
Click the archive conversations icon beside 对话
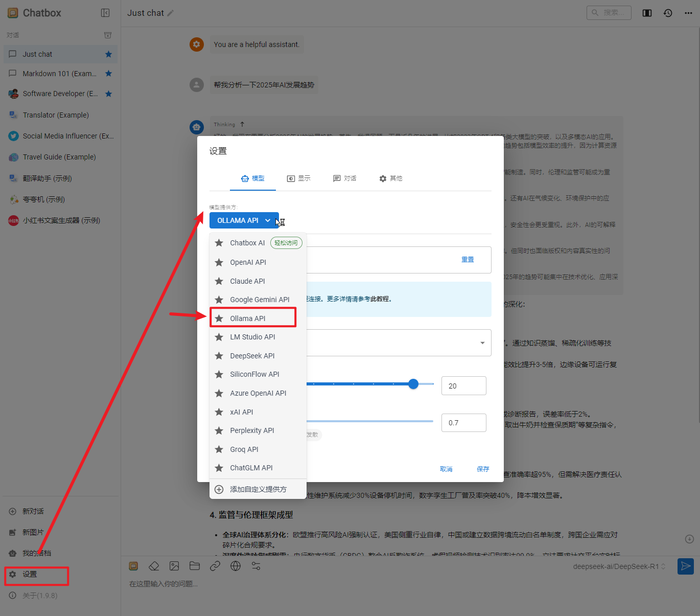(108, 35)
